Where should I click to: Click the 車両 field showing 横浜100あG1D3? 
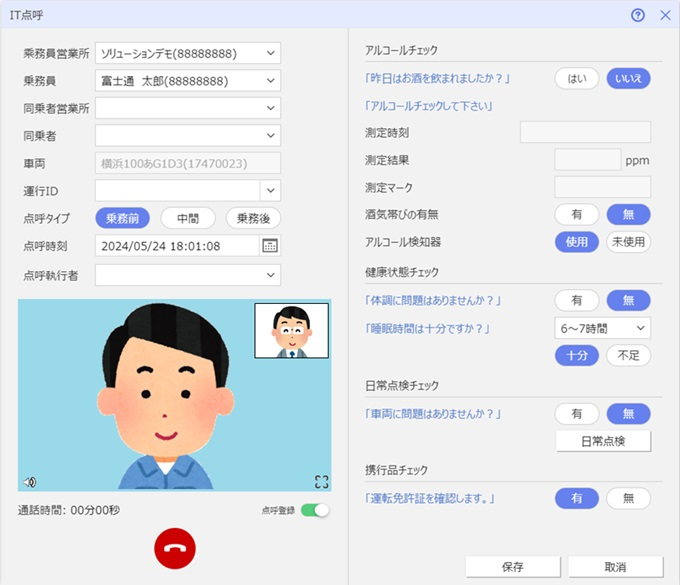click(x=188, y=163)
